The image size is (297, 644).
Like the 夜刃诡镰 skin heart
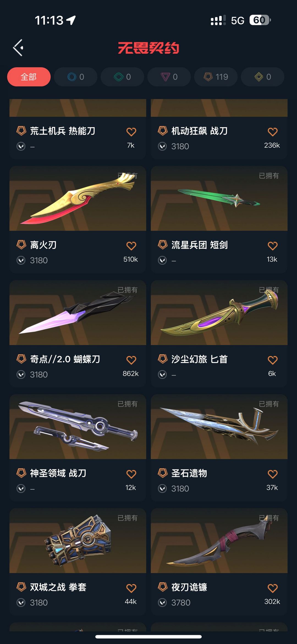pyautogui.click(x=273, y=588)
